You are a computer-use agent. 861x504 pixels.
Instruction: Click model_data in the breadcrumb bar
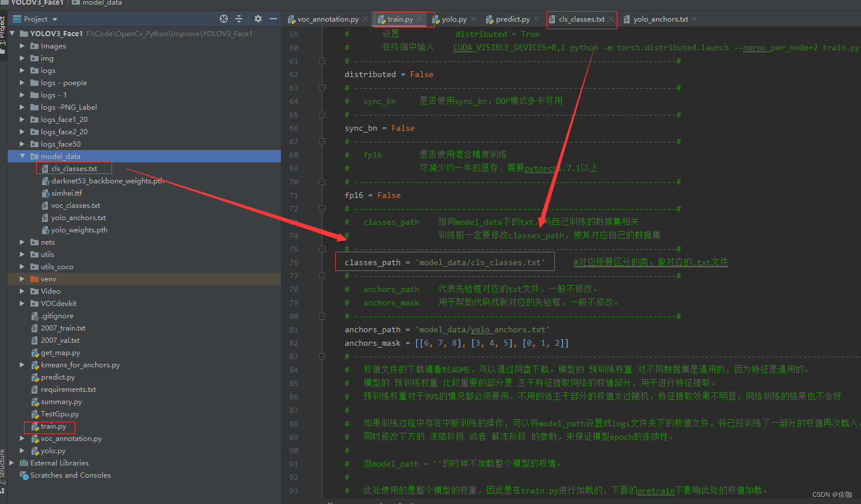(x=102, y=3)
